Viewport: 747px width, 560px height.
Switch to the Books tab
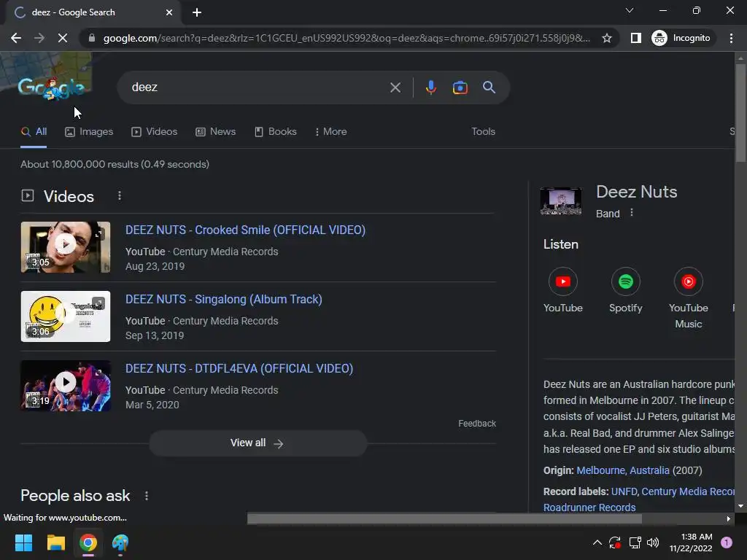[x=275, y=132]
